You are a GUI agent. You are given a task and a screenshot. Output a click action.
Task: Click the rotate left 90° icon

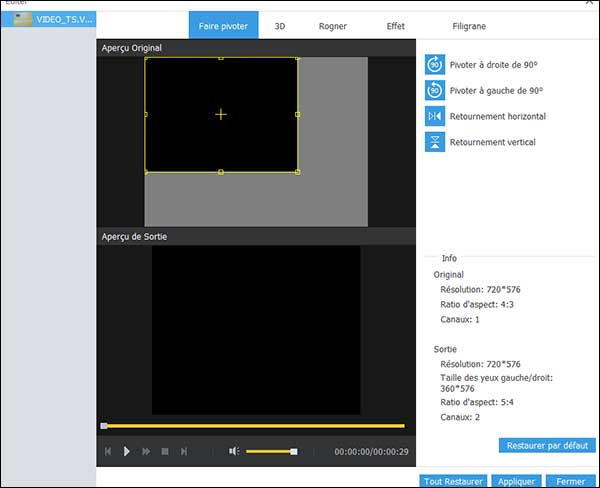click(x=435, y=90)
